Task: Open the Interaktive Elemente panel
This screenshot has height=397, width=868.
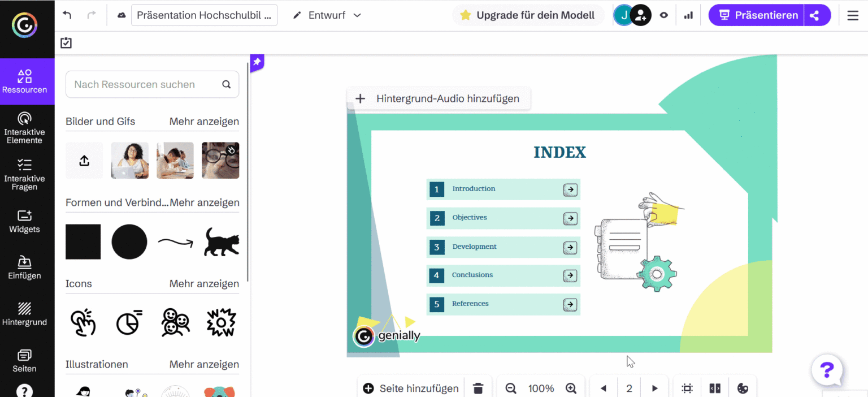Action: point(25,127)
